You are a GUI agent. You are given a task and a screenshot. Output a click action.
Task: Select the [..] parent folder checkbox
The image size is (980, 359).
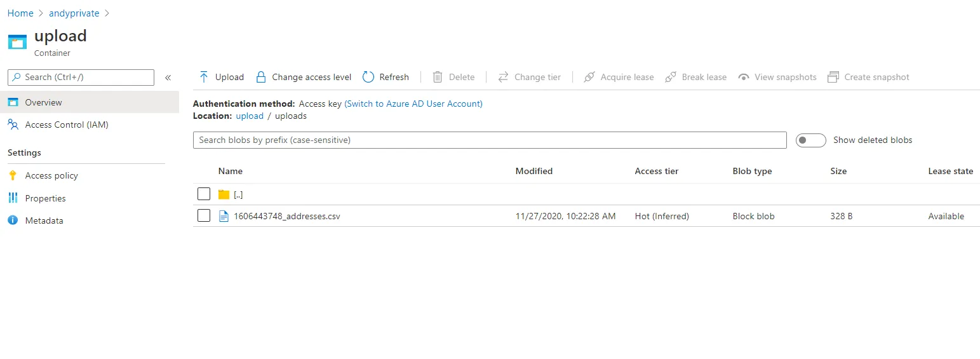click(x=204, y=194)
